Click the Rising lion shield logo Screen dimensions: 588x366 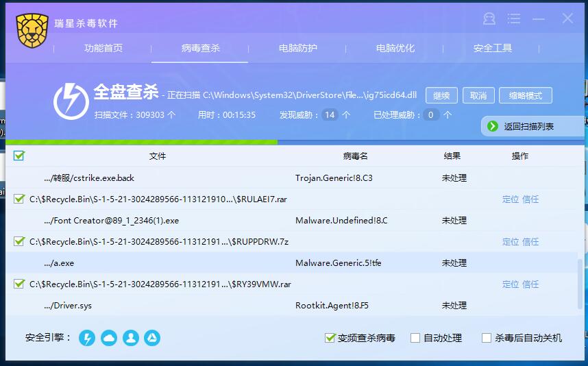[x=32, y=30]
